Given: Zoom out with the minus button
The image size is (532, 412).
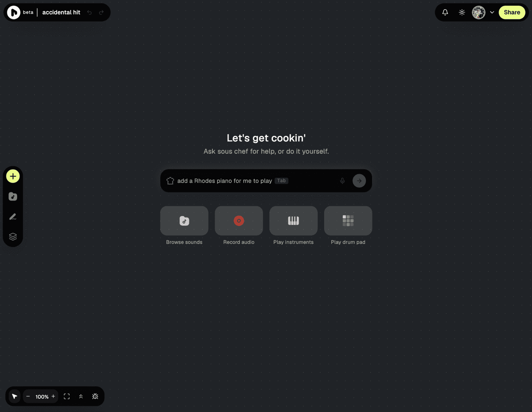Looking at the screenshot, I should click(28, 396).
